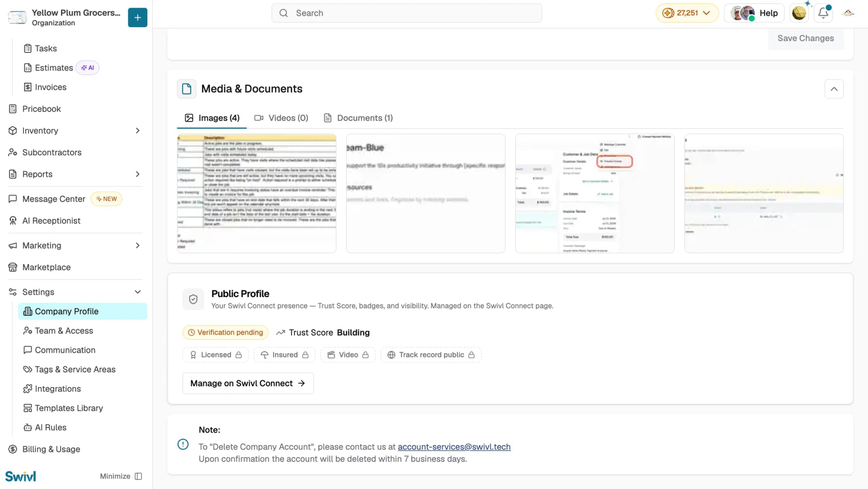The image size is (868, 489).
Task: Click the Insured badge
Action: (285, 355)
